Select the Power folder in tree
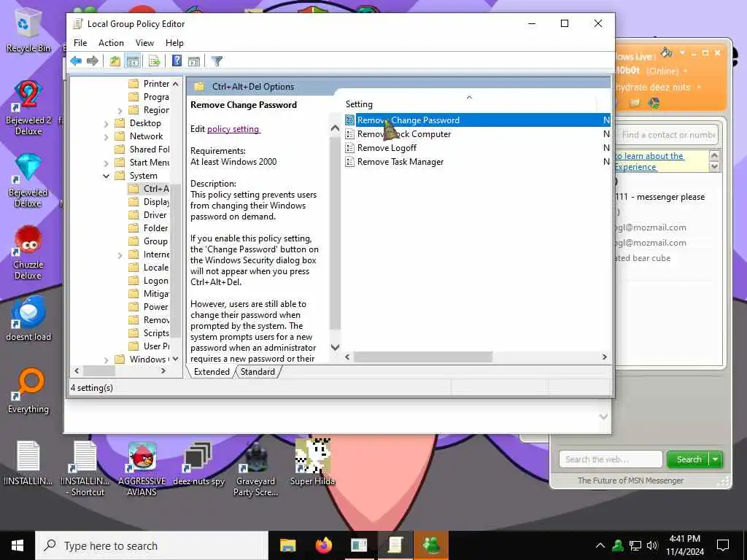747x560 pixels. [x=149, y=307]
